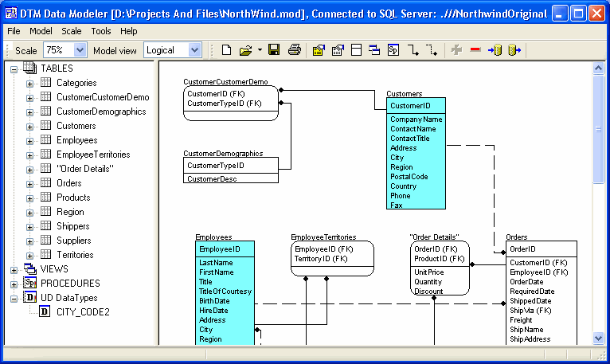Open the dropdown arrow next to Open folder
Screen dimensions: 610x364
[260, 50]
